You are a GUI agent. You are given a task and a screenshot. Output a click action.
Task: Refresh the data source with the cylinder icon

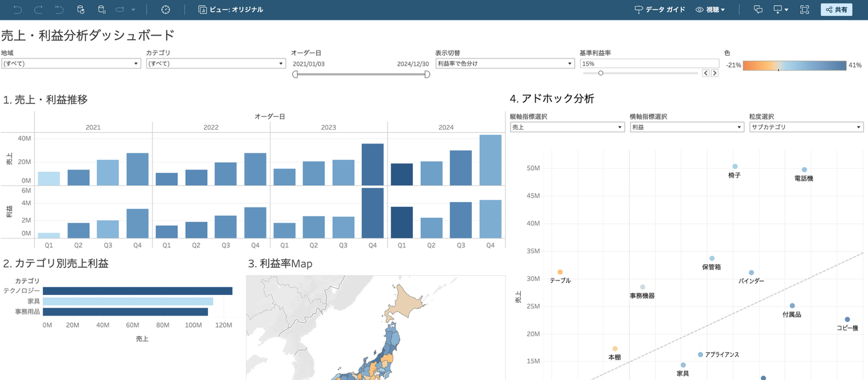tap(81, 10)
